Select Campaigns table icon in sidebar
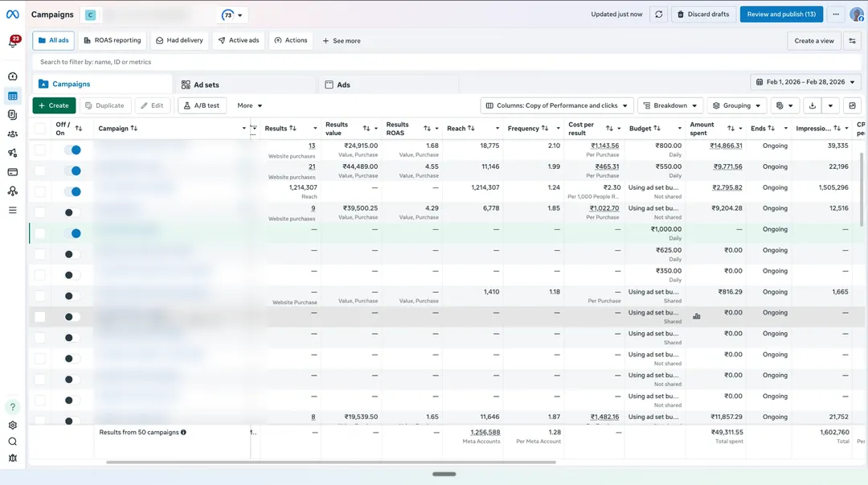The width and height of the screenshot is (868, 485). tap(13, 96)
